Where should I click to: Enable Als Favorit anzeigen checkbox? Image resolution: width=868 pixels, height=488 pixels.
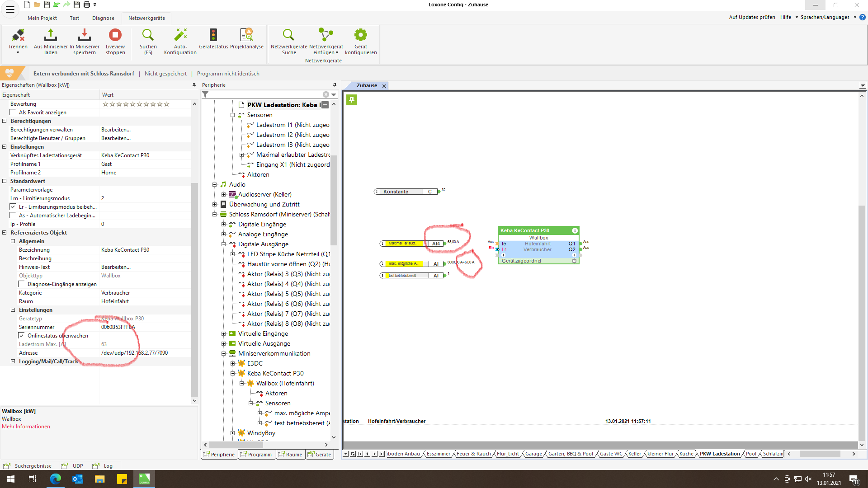13,113
